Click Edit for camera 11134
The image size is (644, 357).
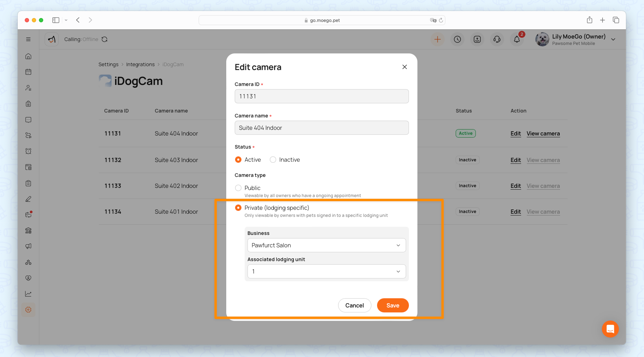tap(515, 212)
